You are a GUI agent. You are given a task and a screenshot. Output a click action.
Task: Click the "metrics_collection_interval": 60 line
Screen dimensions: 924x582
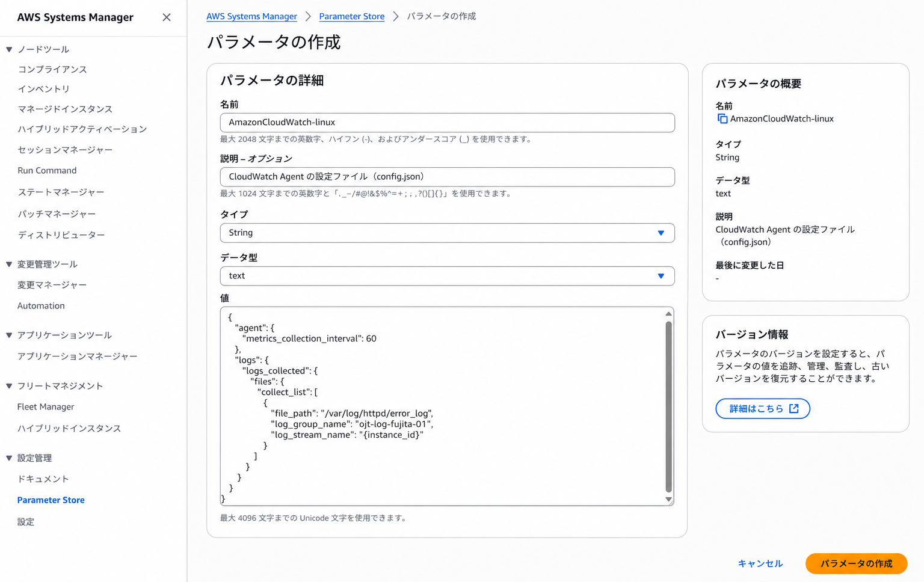(309, 338)
